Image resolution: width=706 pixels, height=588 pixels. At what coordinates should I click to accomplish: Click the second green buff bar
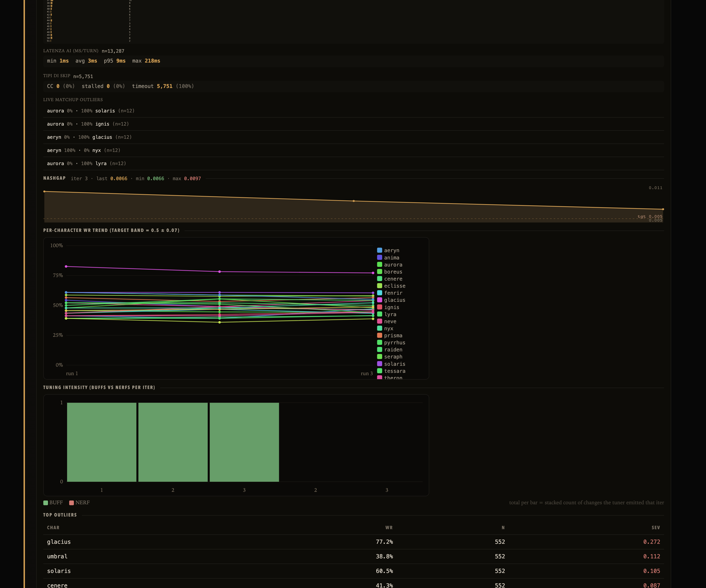(x=173, y=442)
